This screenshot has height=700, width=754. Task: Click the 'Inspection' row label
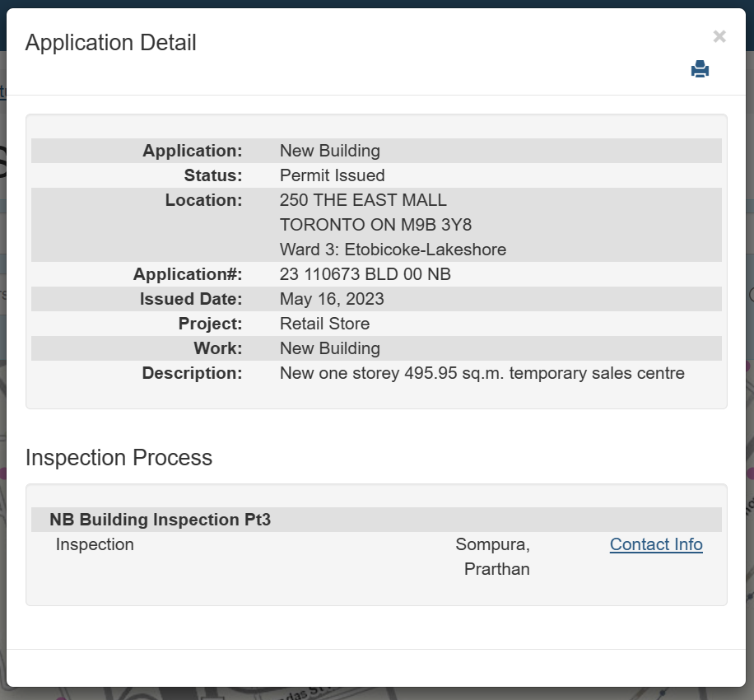[x=95, y=544]
